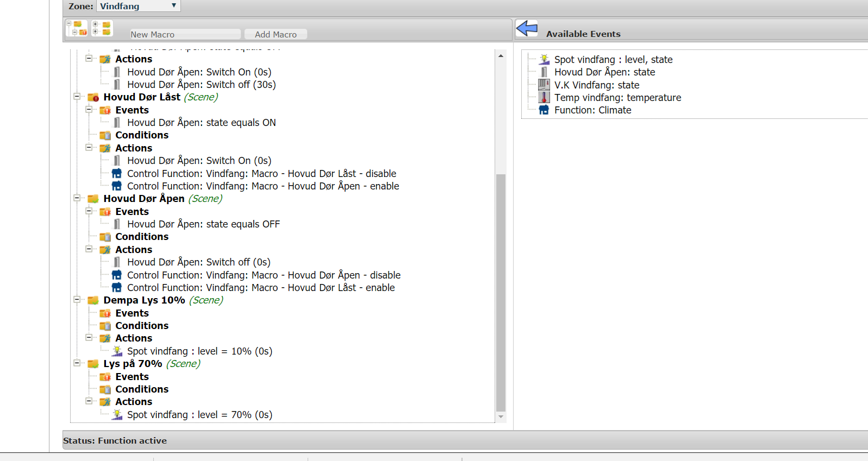Click Actions folder icon under Hovud Dør Låst

(105, 148)
